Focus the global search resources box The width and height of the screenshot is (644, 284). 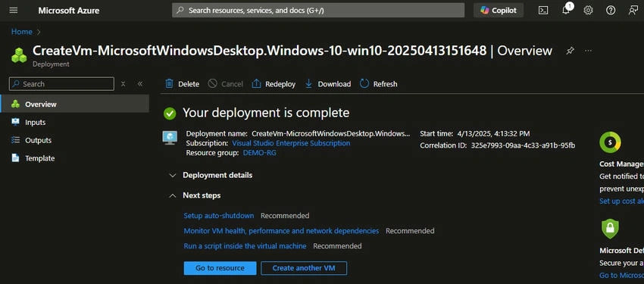click(318, 11)
